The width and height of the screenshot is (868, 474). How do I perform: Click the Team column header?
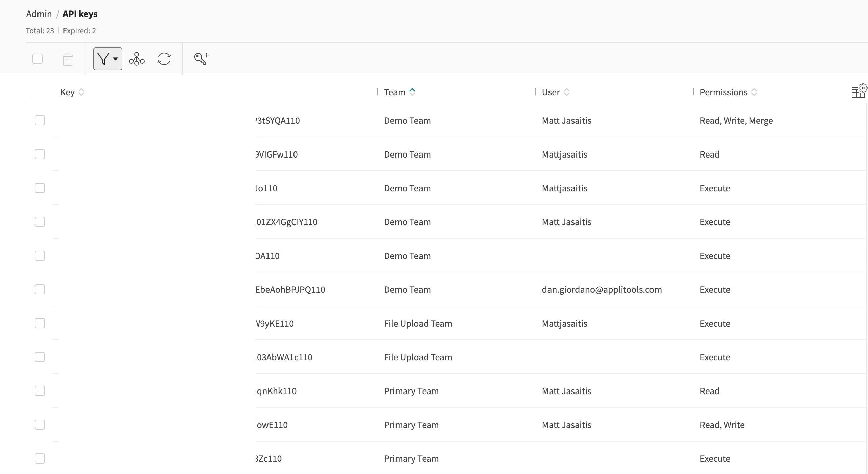(394, 92)
